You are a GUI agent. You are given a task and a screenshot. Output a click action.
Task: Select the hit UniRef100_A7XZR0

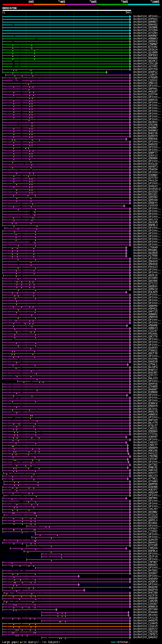click(145, 33)
